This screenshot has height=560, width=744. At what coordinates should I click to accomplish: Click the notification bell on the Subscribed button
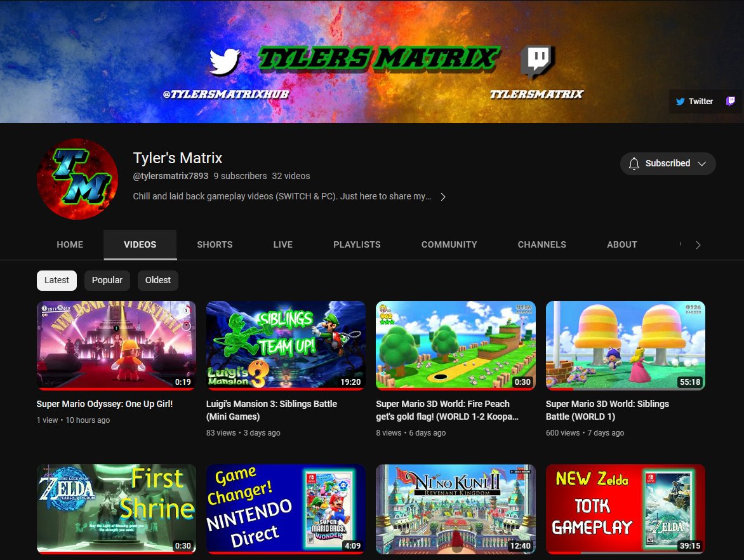coord(634,163)
